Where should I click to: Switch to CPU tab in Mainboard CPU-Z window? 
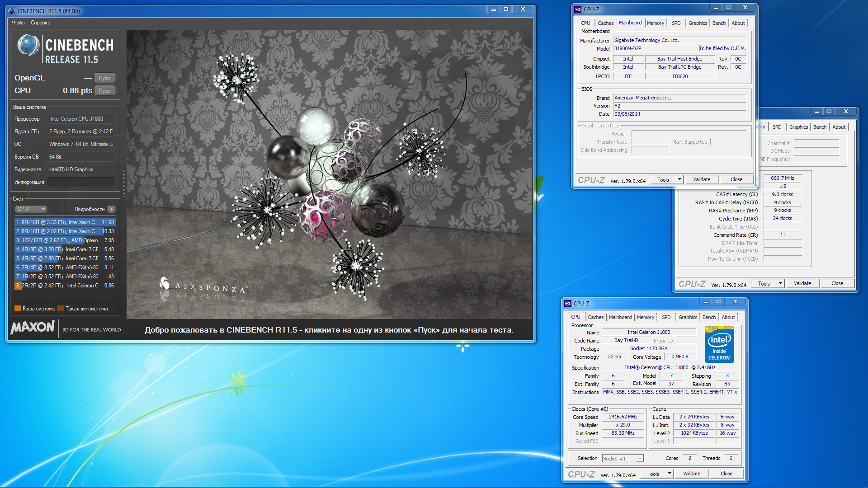tap(585, 23)
